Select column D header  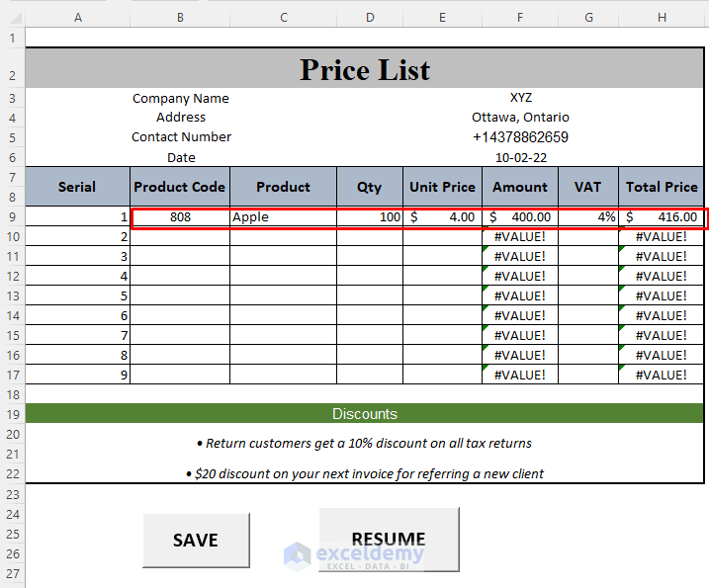(370, 18)
